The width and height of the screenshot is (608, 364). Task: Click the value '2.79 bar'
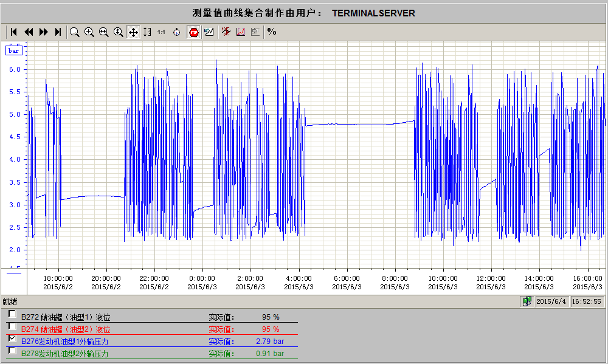coord(270,342)
